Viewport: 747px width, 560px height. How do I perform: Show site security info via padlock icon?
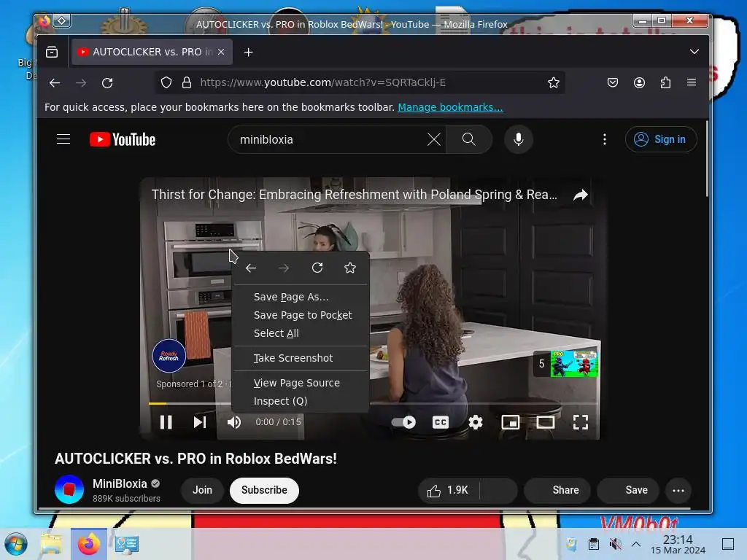tap(187, 83)
